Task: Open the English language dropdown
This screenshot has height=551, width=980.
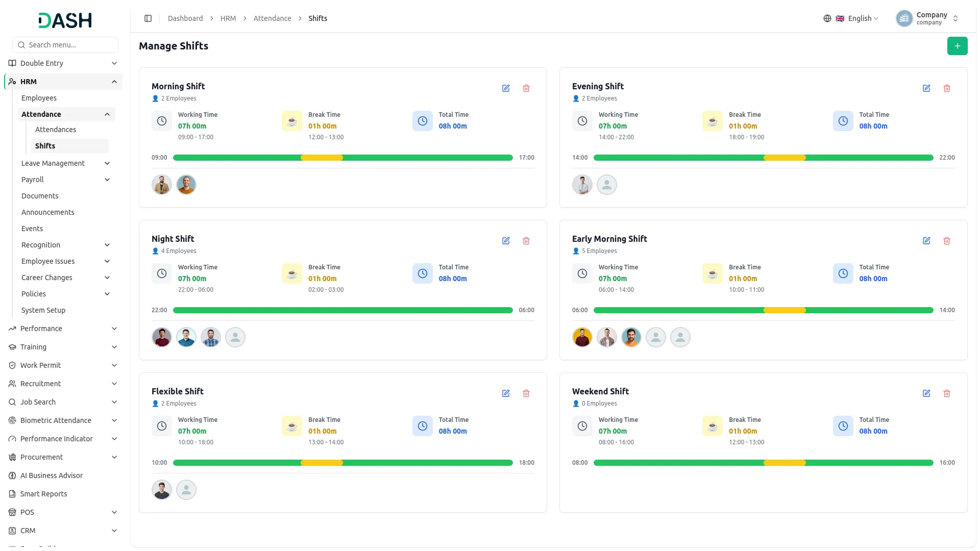Action: click(851, 18)
